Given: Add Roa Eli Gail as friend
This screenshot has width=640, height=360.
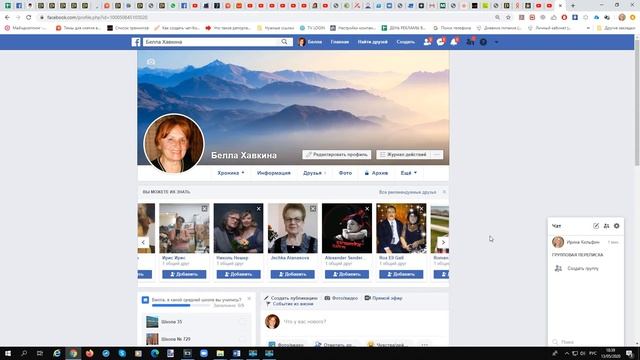Looking at the screenshot, I should click(x=401, y=274).
